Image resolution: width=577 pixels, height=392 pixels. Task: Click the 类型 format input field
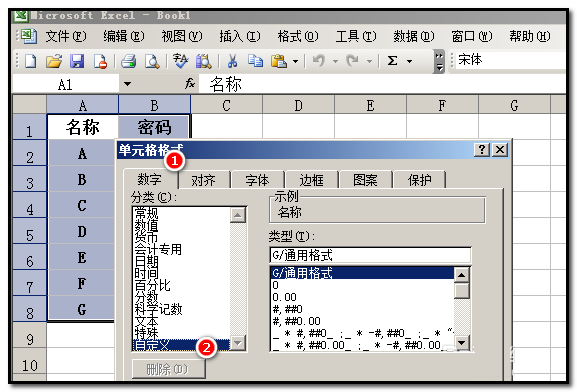(x=370, y=255)
